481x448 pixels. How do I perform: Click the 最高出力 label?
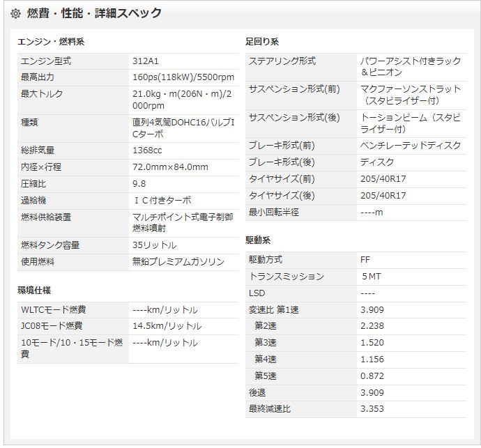pyautogui.click(x=38, y=77)
